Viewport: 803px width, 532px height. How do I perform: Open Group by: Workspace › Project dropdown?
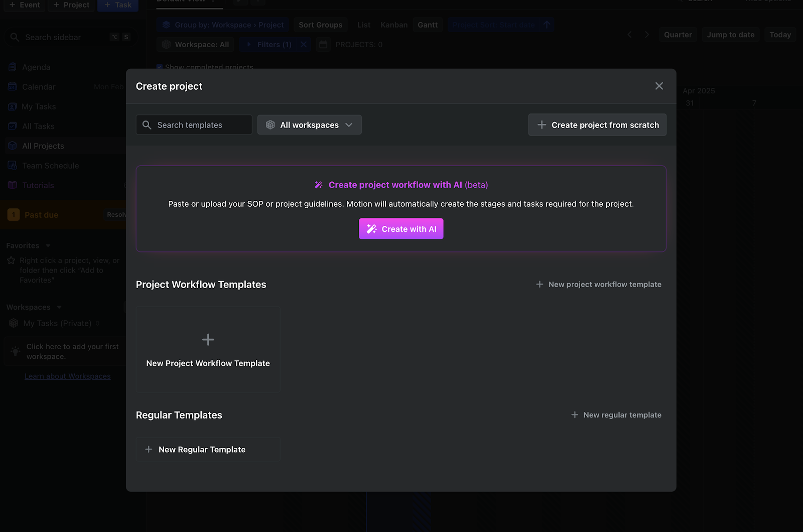[223, 25]
